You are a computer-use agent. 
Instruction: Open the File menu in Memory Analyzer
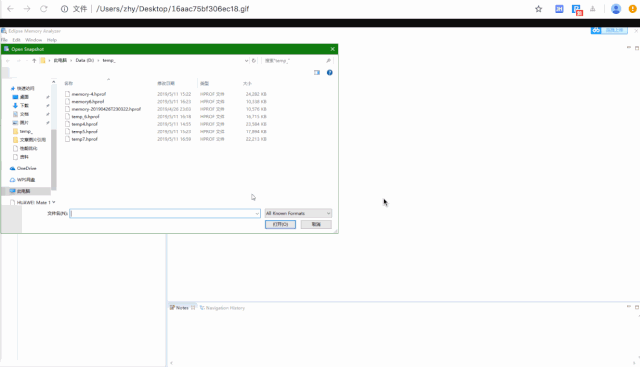coord(4,40)
